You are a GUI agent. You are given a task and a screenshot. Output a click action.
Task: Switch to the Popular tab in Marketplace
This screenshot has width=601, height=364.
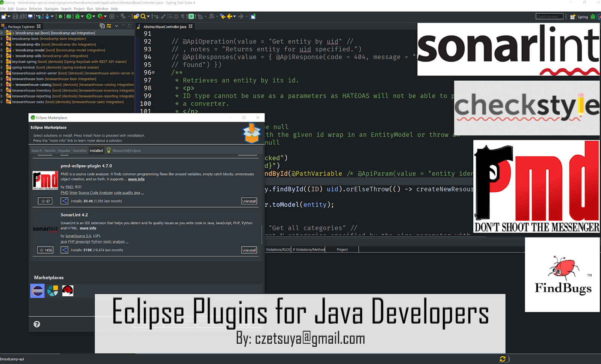[64, 150]
